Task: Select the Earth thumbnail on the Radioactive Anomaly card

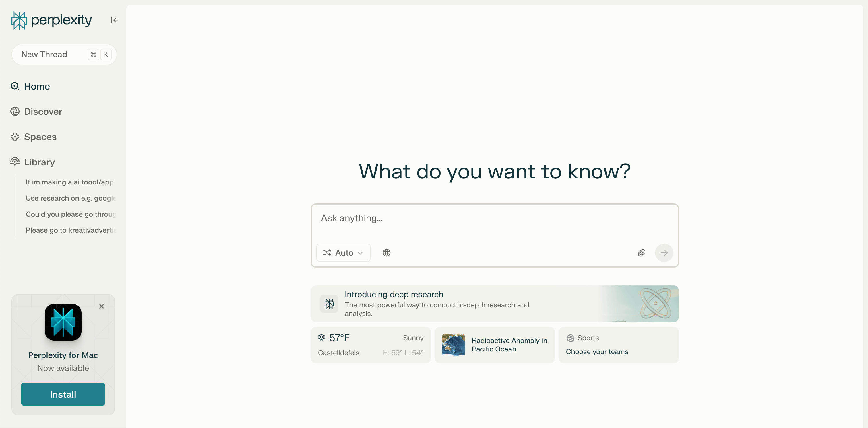Action: coord(453,345)
